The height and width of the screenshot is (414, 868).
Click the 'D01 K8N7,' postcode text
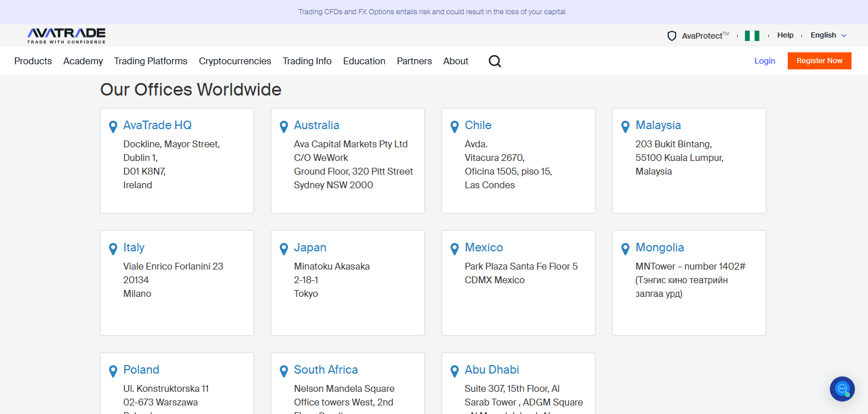[145, 172]
